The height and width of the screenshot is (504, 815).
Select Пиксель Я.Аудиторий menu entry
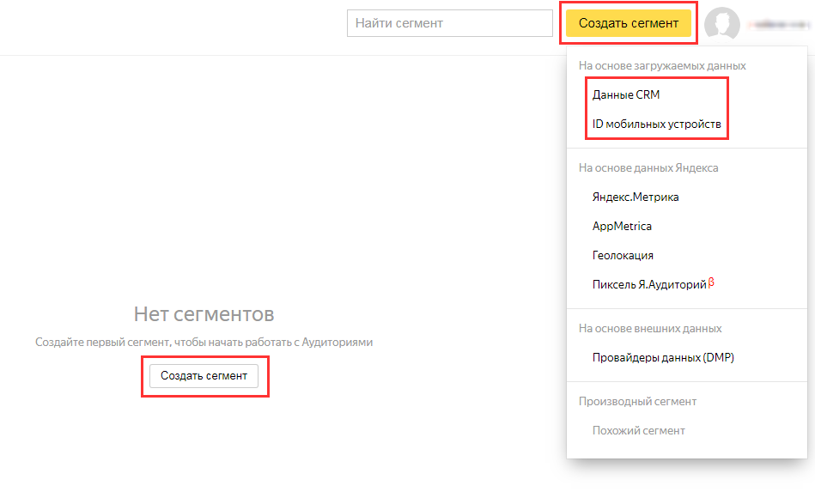[x=649, y=284]
